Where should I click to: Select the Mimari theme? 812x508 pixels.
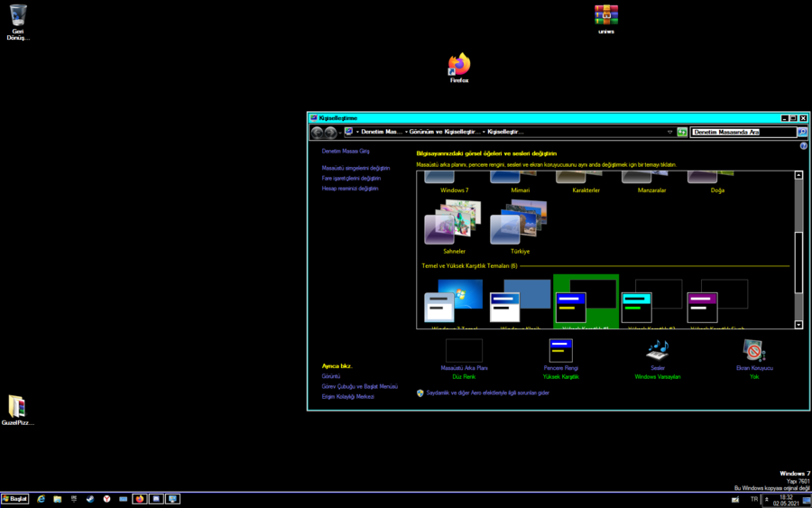point(520,183)
